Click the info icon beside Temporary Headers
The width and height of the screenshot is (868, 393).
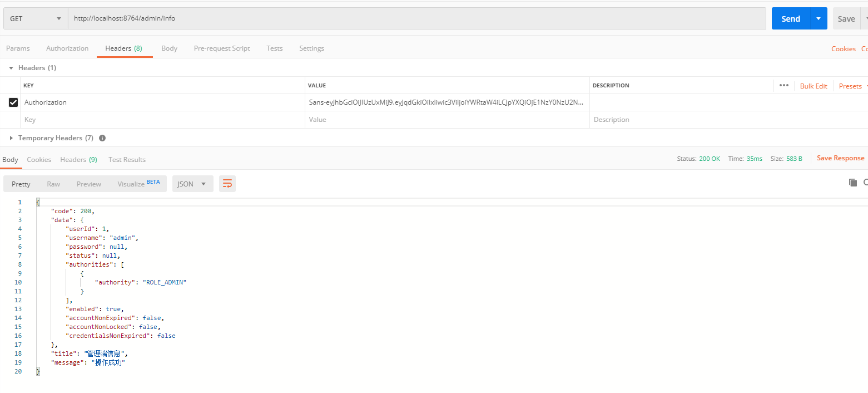pyautogui.click(x=102, y=138)
